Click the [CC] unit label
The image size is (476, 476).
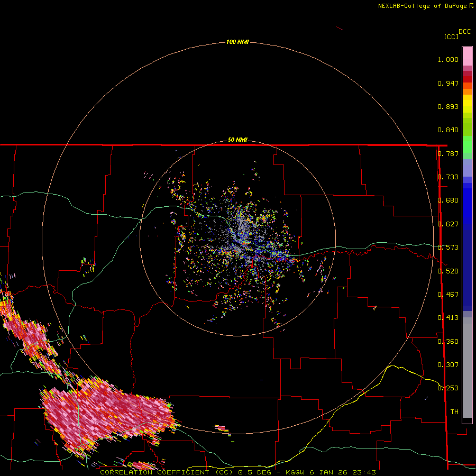click(x=451, y=36)
